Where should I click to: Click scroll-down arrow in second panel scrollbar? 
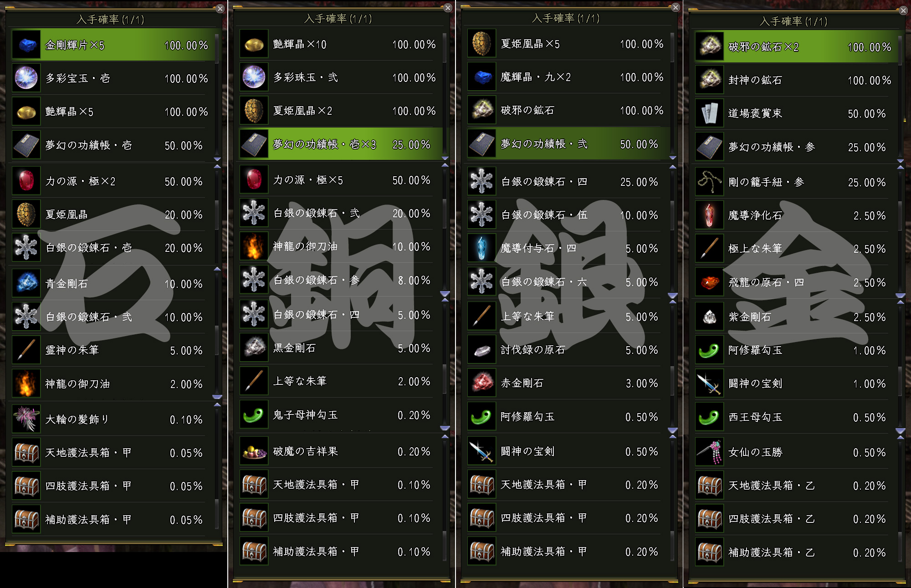[445, 158]
